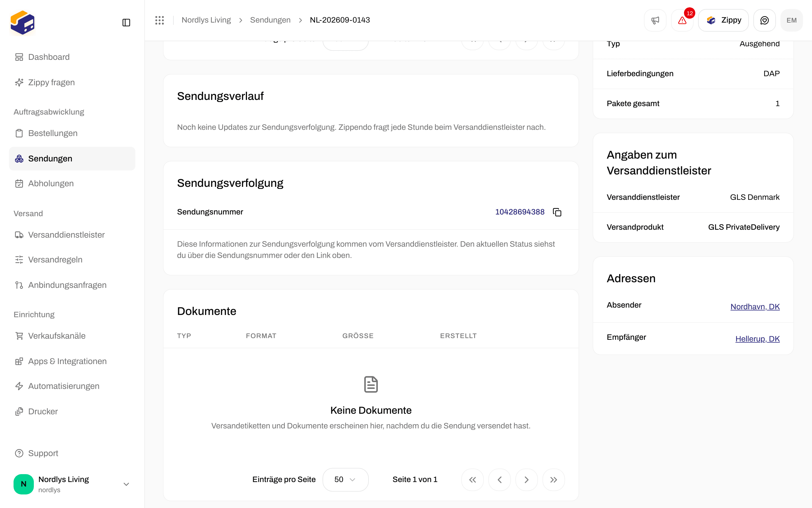Go to previous page of Dokumente

pyautogui.click(x=500, y=479)
